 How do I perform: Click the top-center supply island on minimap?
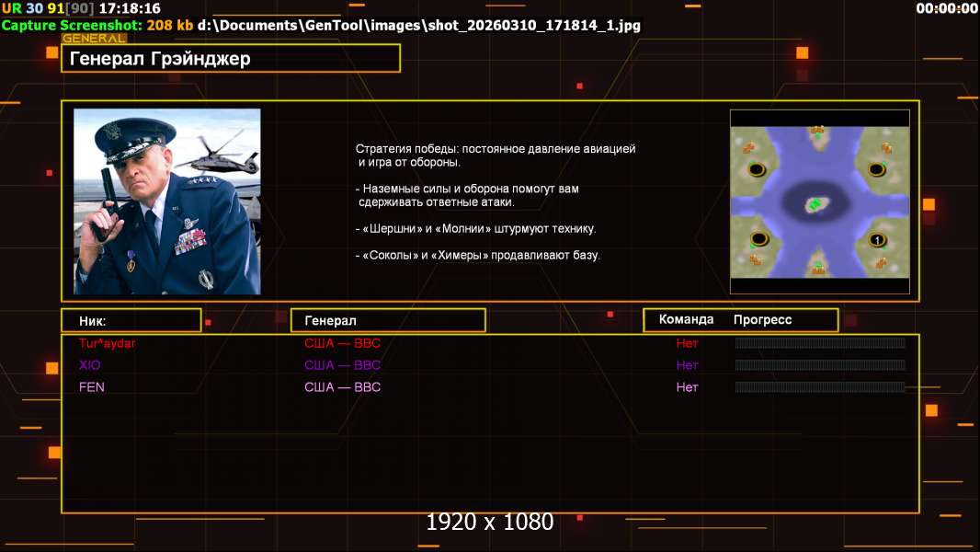click(x=817, y=132)
